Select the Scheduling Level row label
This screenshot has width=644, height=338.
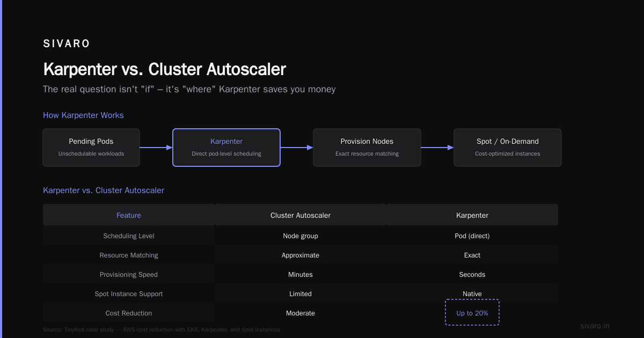tap(129, 236)
